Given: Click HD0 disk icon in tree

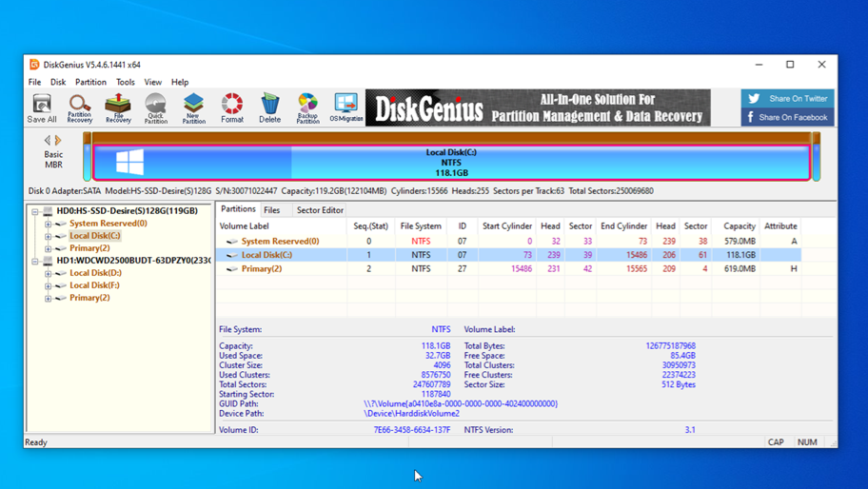Looking at the screenshot, I should click(x=48, y=211).
